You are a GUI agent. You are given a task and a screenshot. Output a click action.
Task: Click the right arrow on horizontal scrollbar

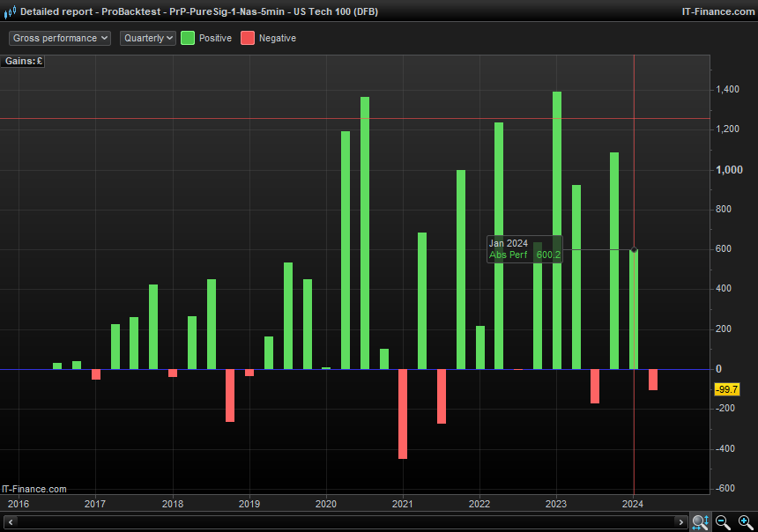[680, 521]
